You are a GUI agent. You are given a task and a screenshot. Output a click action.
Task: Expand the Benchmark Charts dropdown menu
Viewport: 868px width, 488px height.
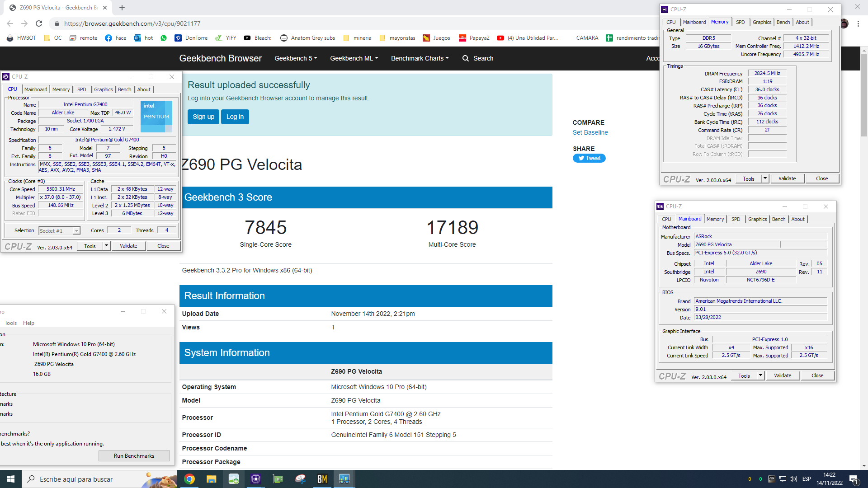tap(420, 58)
